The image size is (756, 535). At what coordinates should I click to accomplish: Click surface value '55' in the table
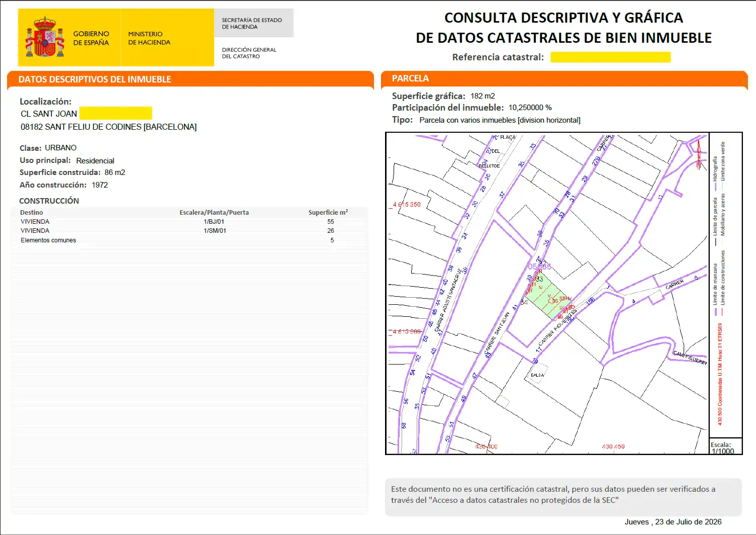331,222
